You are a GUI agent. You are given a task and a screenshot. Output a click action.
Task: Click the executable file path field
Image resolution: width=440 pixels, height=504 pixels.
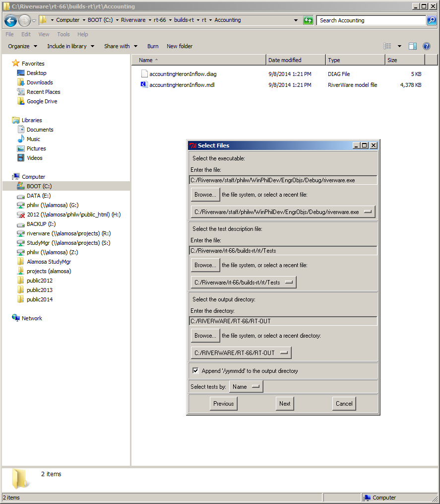283,180
